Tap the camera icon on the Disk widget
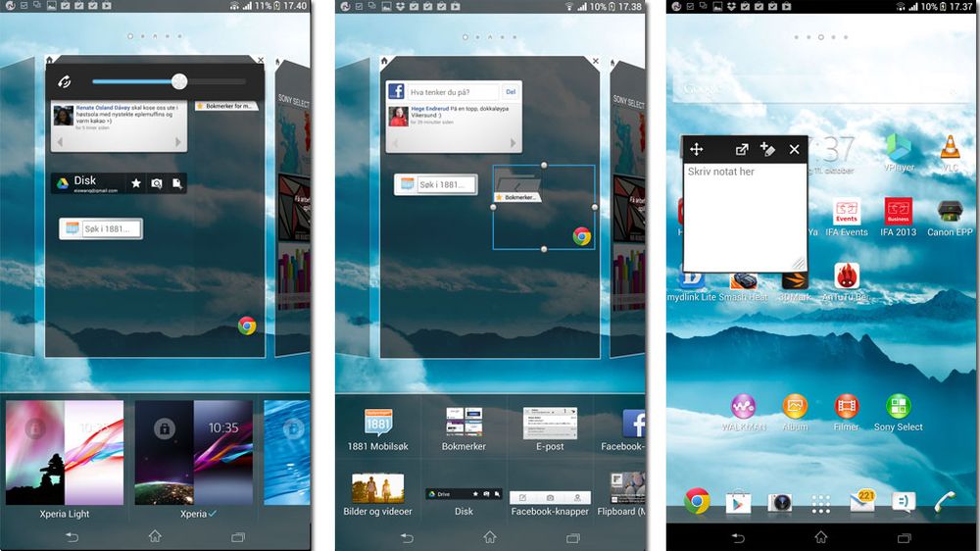 coord(156,183)
